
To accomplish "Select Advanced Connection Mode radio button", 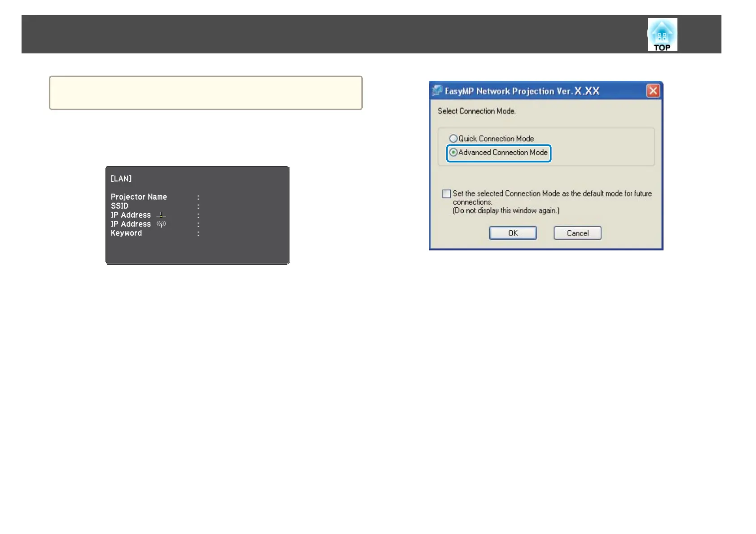I will pos(453,153).
